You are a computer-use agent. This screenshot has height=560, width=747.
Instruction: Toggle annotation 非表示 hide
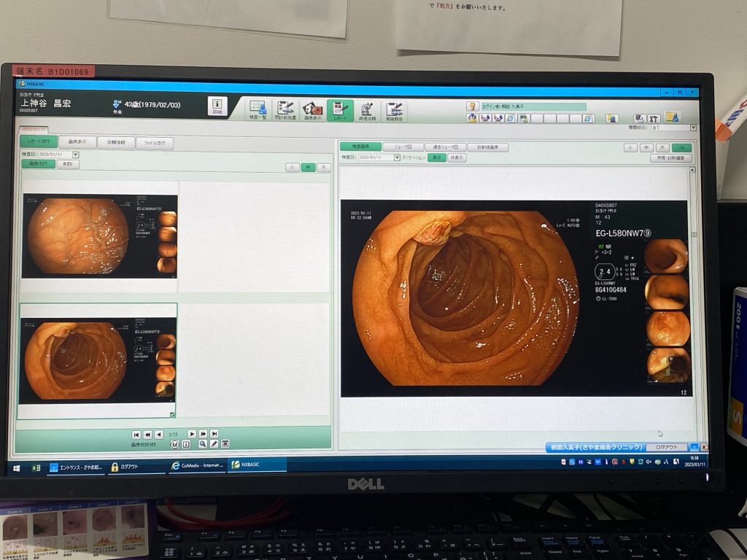[x=457, y=157]
